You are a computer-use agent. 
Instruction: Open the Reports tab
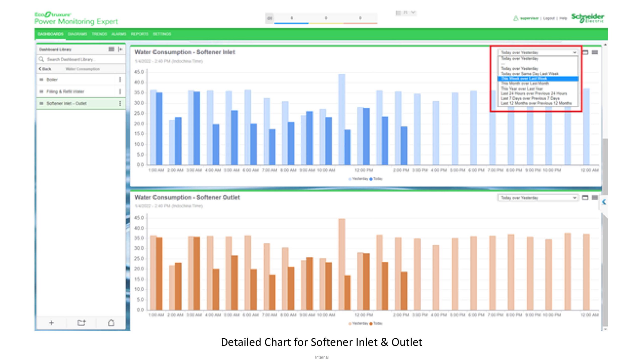[140, 34]
